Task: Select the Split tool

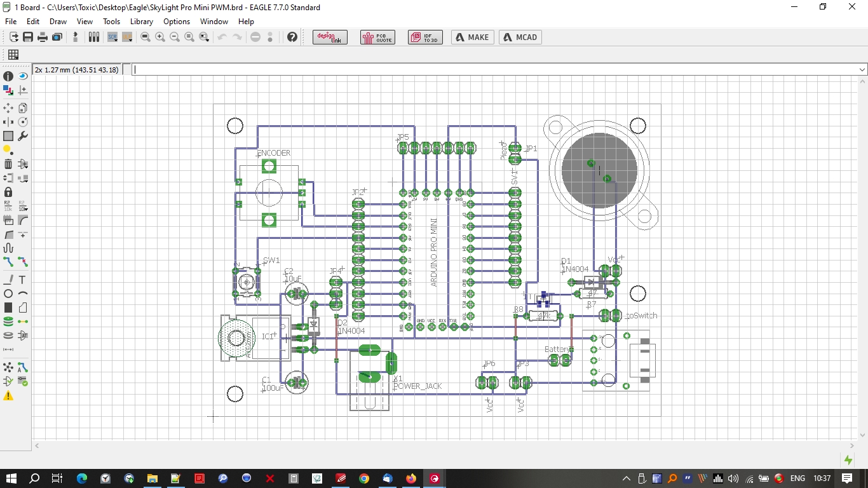Action: click(x=8, y=234)
